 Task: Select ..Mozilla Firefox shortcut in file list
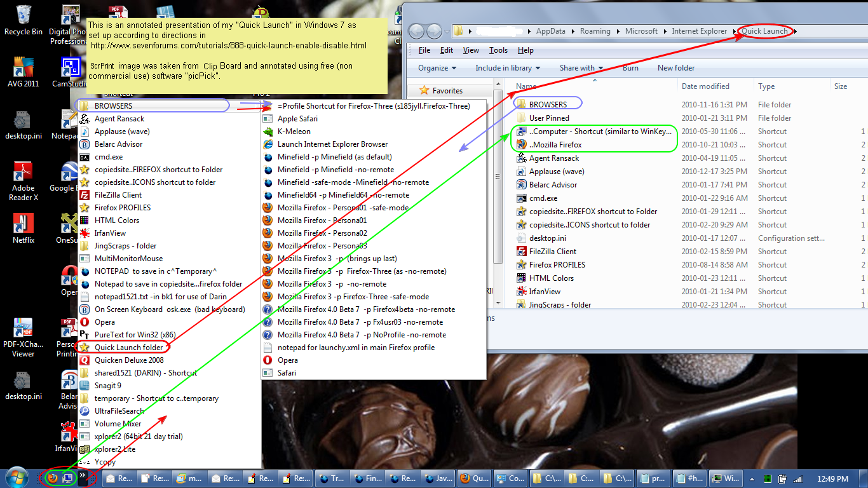pos(555,145)
